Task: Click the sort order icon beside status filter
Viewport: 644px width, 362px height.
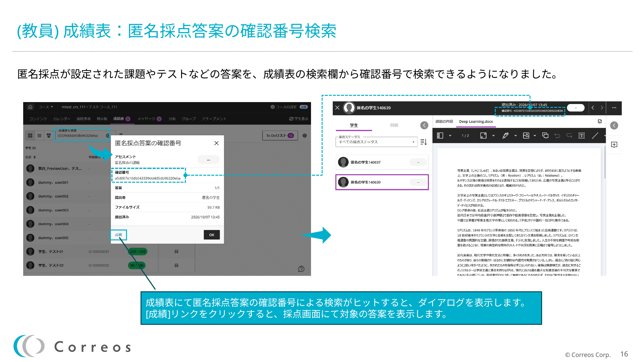Action: click(x=424, y=142)
